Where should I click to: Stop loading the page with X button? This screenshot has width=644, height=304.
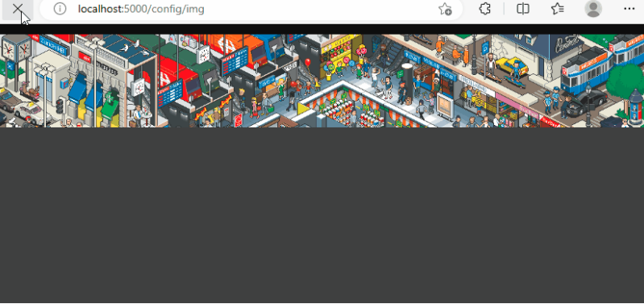17,9
